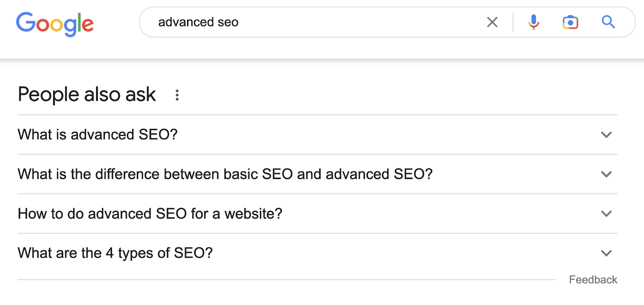Expand the answer for 'What is advanced SEO?'
The image size is (644, 305).
click(606, 135)
